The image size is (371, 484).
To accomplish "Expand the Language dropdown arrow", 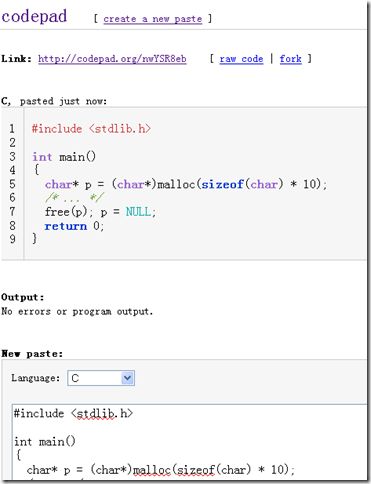I will (128, 378).
